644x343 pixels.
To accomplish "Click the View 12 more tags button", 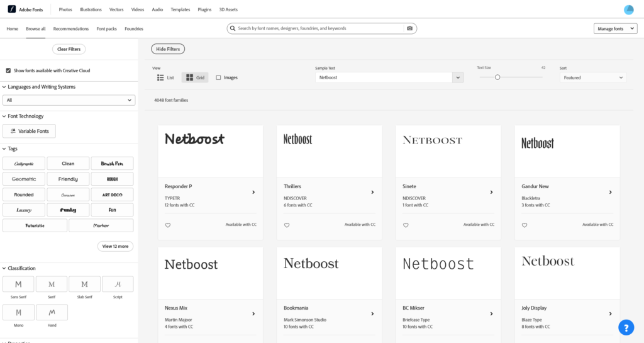I will pos(115,246).
